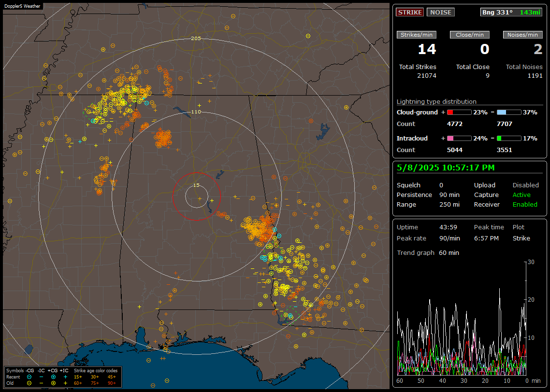Screen dimensions: 550x392
Task: Click the Total Close count 9
Action: pyautogui.click(x=487, y=76)
